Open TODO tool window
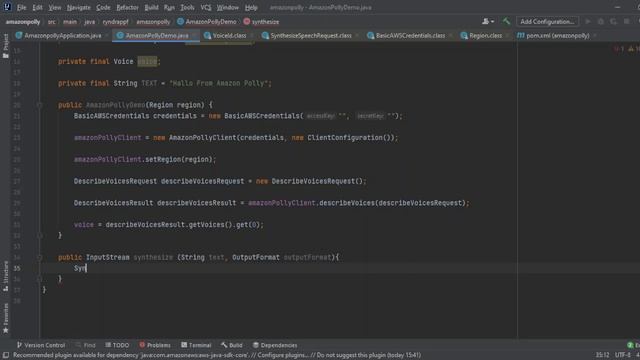The image size is (640, 360). pos(117,345)
